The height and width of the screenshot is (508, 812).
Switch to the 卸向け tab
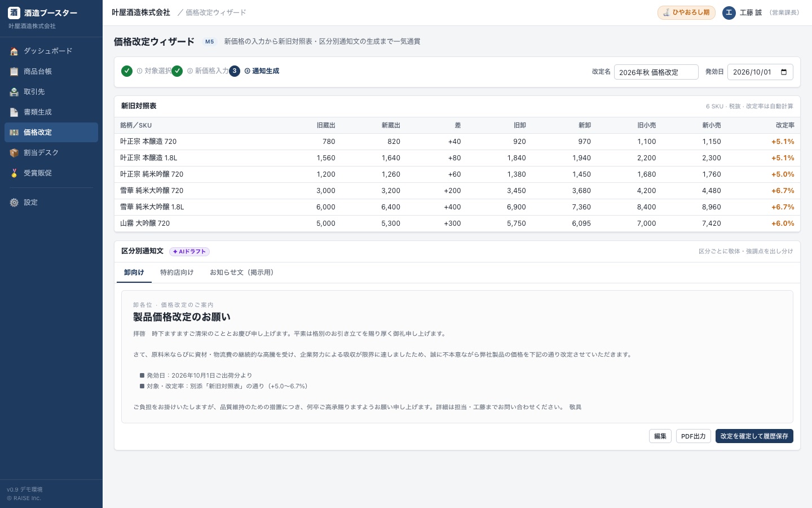tap(134, 273)
